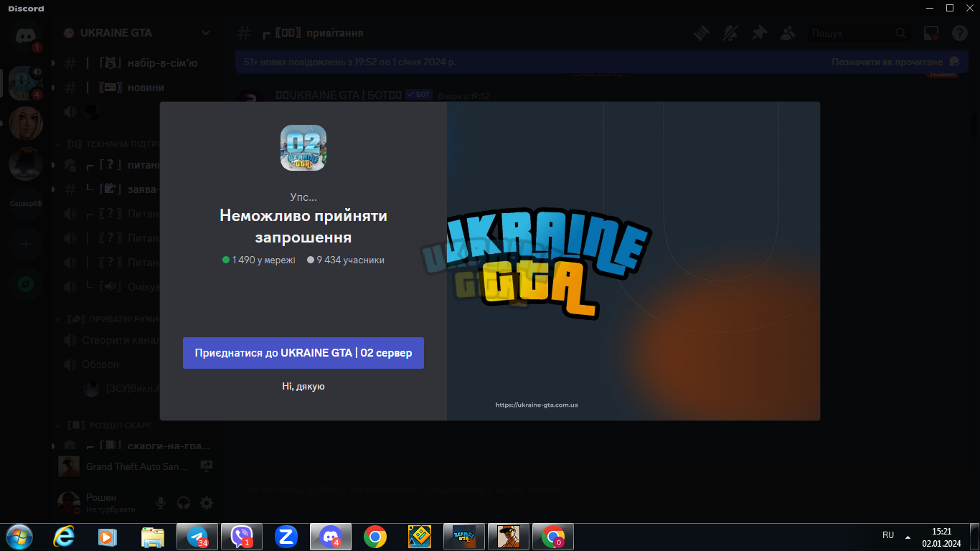
Task: Show pinned messages with the pin icon
Action: tap(759, 33)
